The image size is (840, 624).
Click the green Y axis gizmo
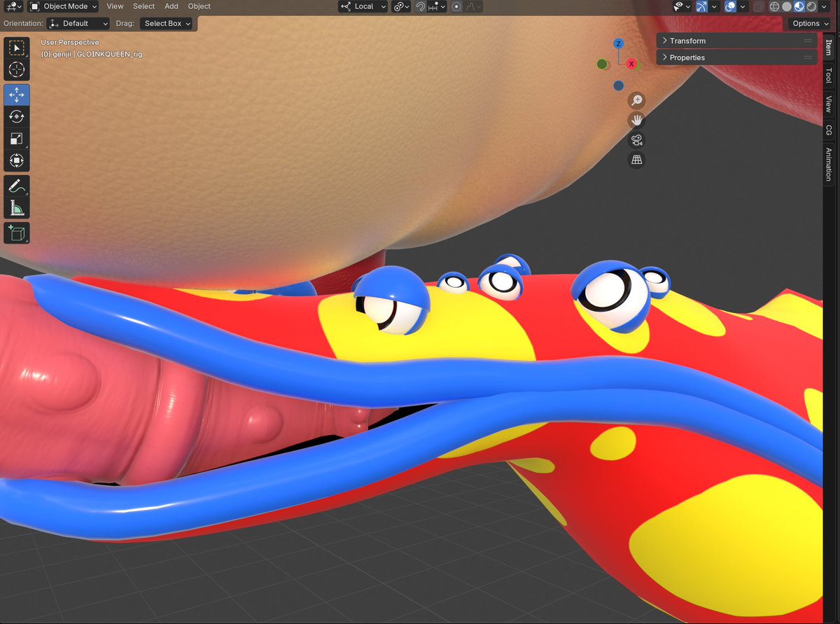point(602,64)
